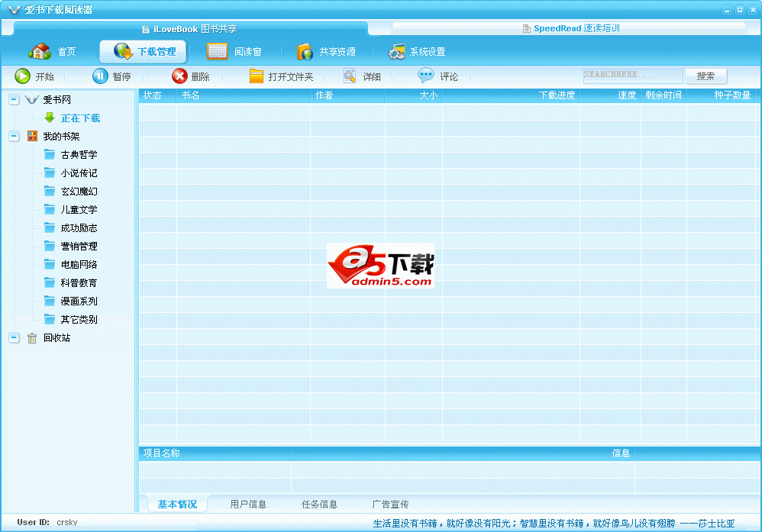Screen dimensions: 762x532
Task: Click the green arrow beside 正在下载
Action: pyautogui.click(x=50, y=118)
